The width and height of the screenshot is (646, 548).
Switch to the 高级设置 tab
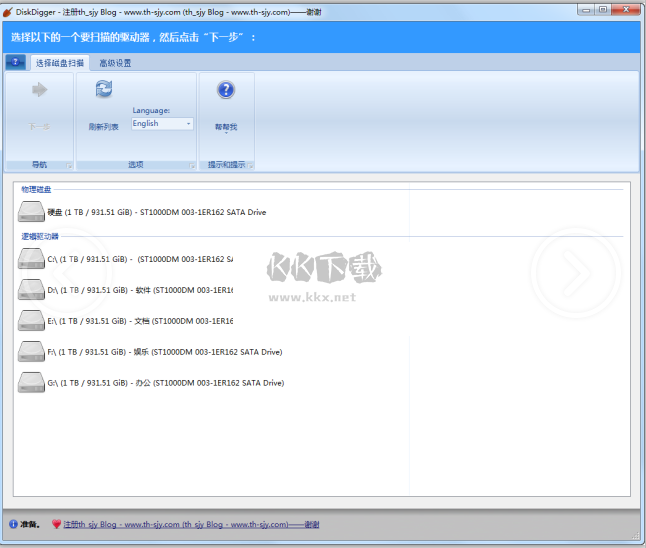click(x=115, y=63)
